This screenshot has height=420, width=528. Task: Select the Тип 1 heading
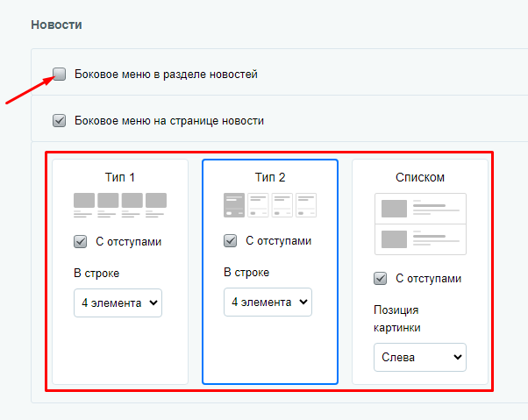coord(120,177)
